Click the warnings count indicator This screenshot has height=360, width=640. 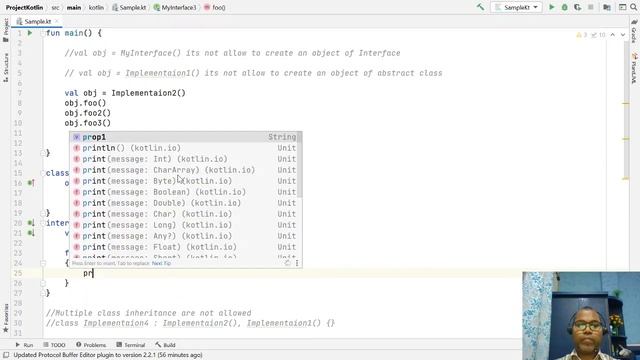click(582, 35)
